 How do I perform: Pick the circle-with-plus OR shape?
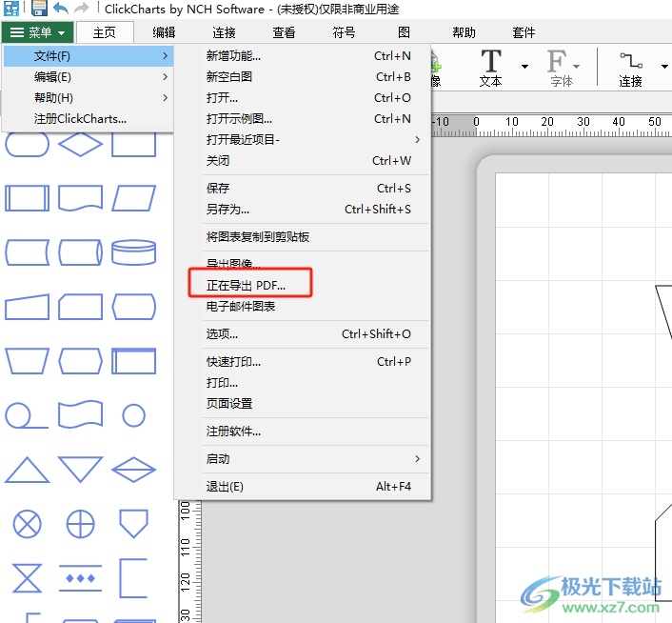[x=80, y=524]
